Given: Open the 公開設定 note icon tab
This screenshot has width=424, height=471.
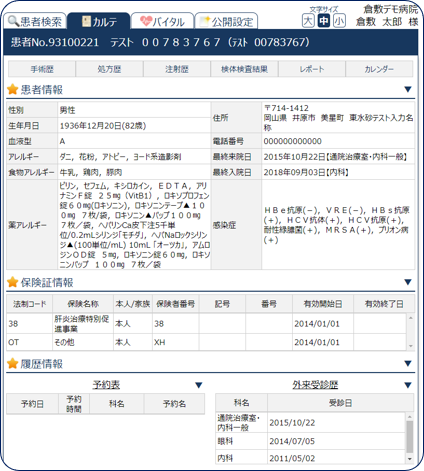Looking at the screenshot, I should (x=226, y=21).
